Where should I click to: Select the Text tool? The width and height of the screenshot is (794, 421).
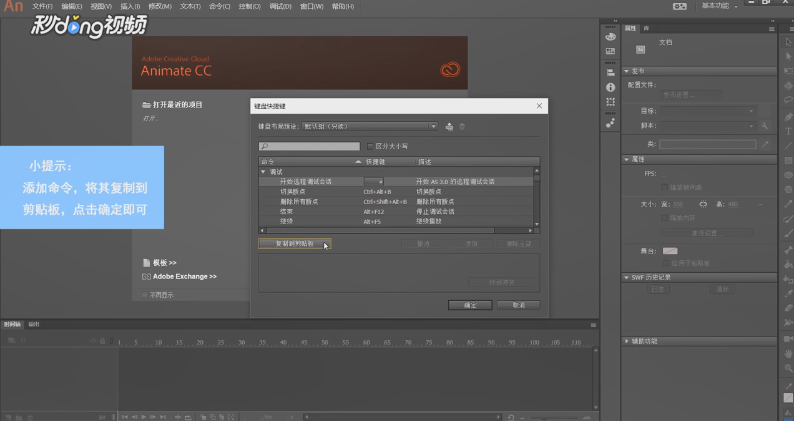(x=788, y=131)
